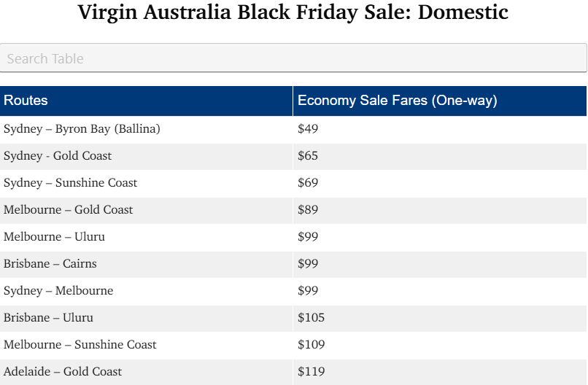Viewport: 588px width, 385px height.
Task: Select the $69 fare cell
Action: click(308, 183)
